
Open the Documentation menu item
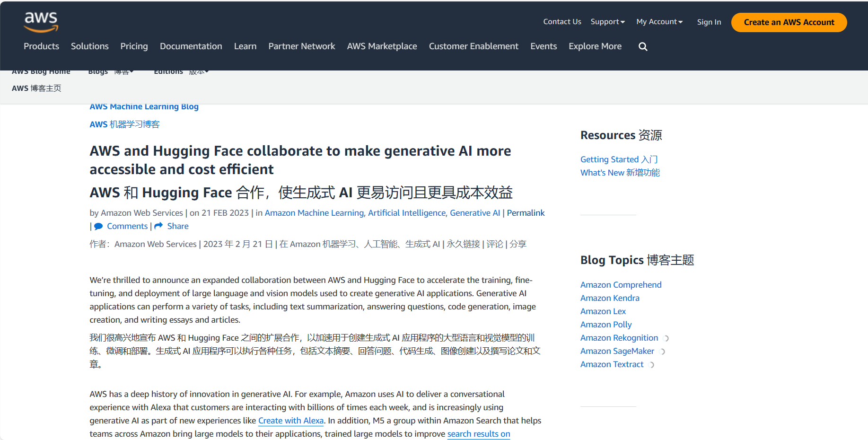(191, 46)
